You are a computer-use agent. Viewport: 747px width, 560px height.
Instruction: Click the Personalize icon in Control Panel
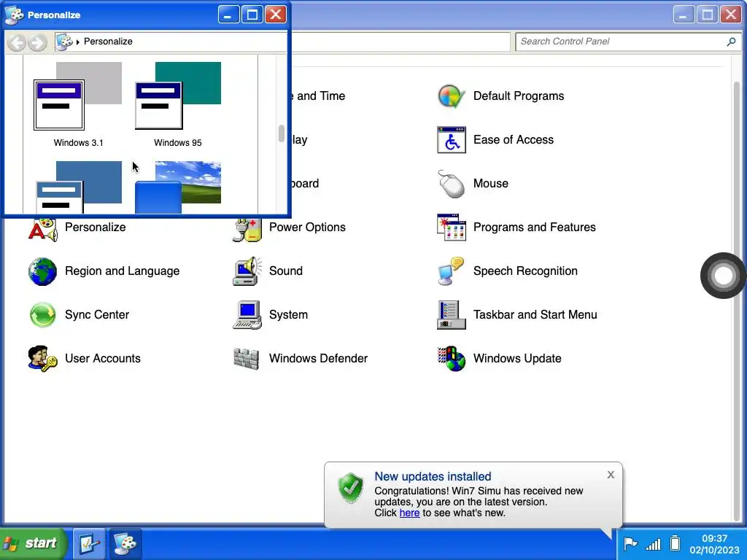click(42, 229)
